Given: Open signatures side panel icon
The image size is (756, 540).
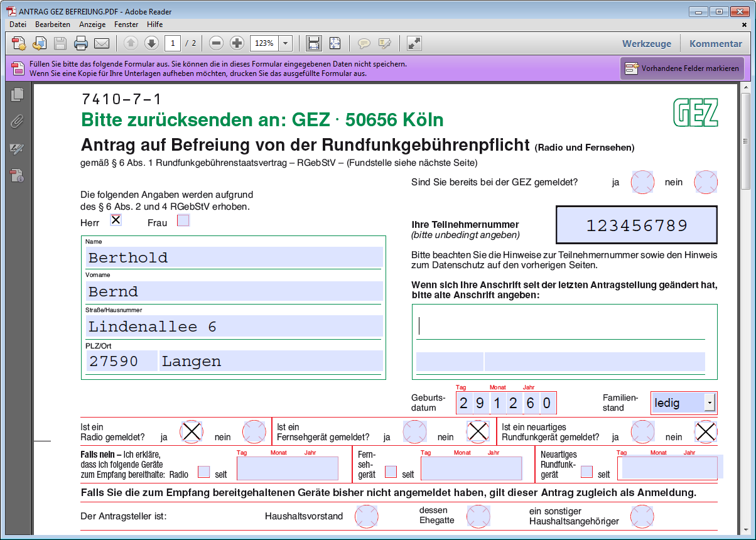Looking at the screenshot, I should click(17, 149).
